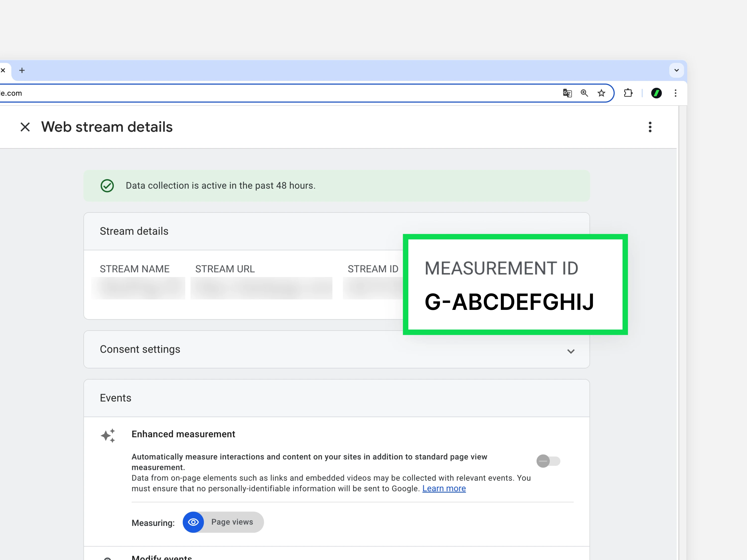Click the STREAM URL label
Screen dimensions: 747x560
click(225, 269)
